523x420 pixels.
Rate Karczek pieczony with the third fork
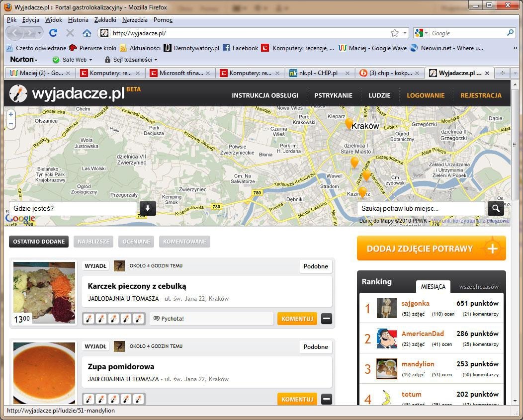point(113,319)
